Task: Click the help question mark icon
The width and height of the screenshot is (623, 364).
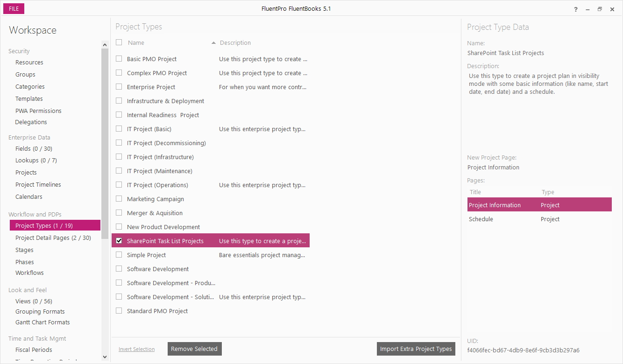Action: [x=576, y=9]
